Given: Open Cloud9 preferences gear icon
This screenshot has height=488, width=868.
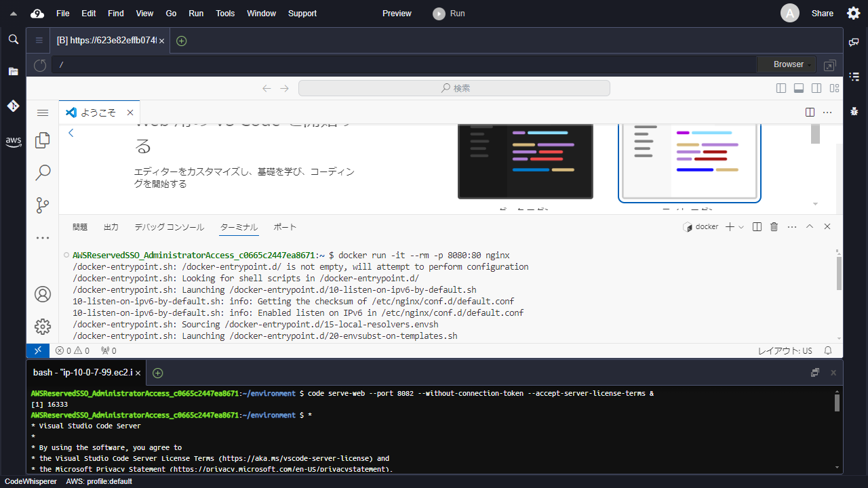Looking at the screenshot, I should point(854,14).
